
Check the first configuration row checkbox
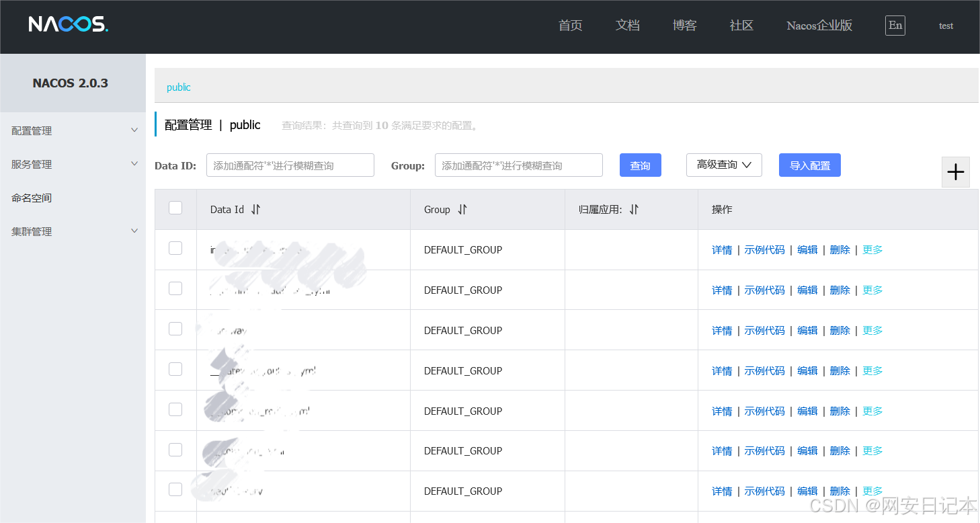tap(175, 248)
